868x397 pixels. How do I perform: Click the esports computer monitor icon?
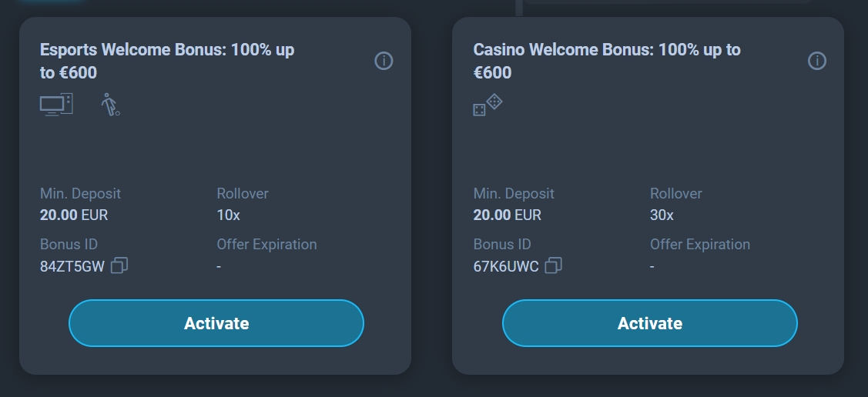[x=56, y=104]
